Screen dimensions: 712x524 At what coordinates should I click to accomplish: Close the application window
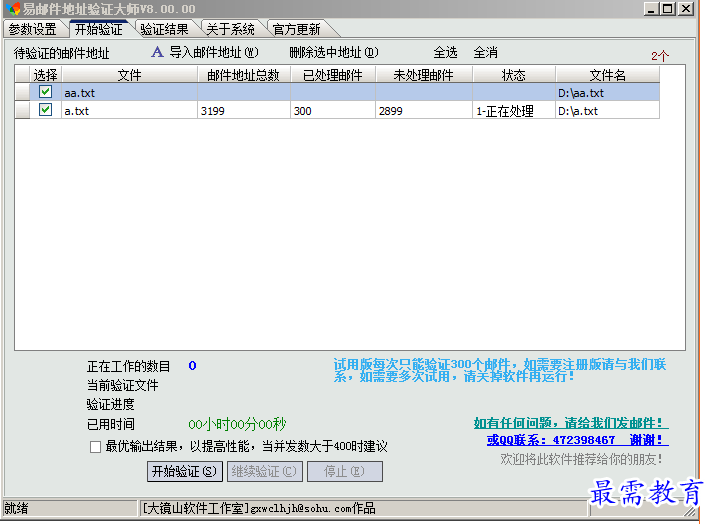(x=686, y=9)
